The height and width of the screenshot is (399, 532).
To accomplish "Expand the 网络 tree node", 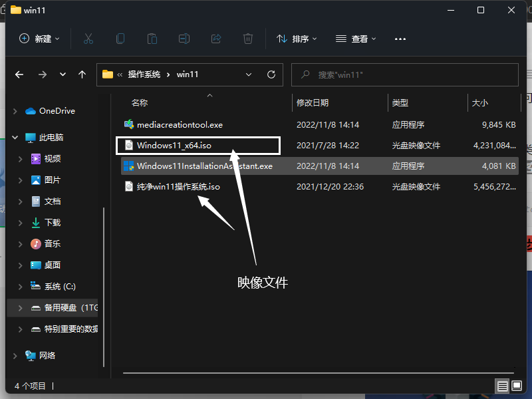I will coord(15,356).
